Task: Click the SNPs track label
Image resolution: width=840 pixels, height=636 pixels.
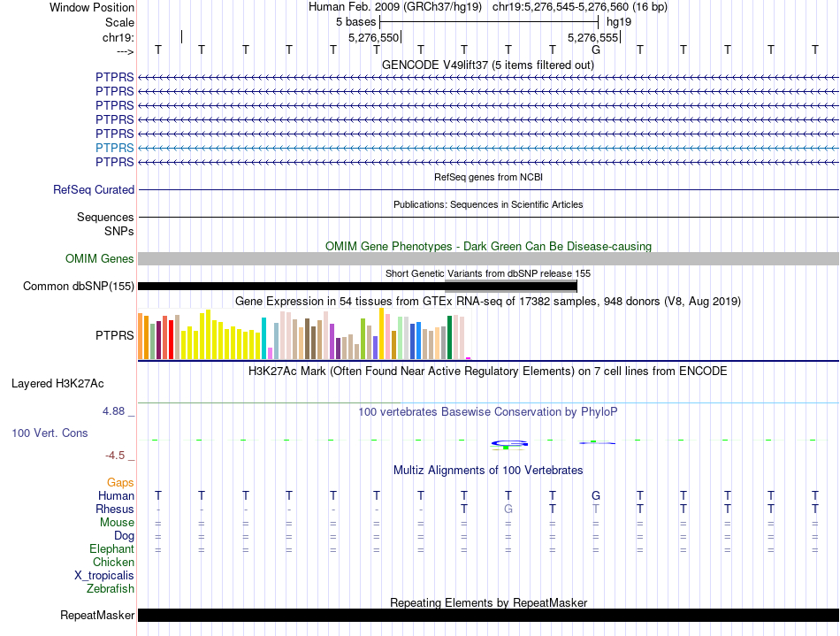Action: (119, 231)
